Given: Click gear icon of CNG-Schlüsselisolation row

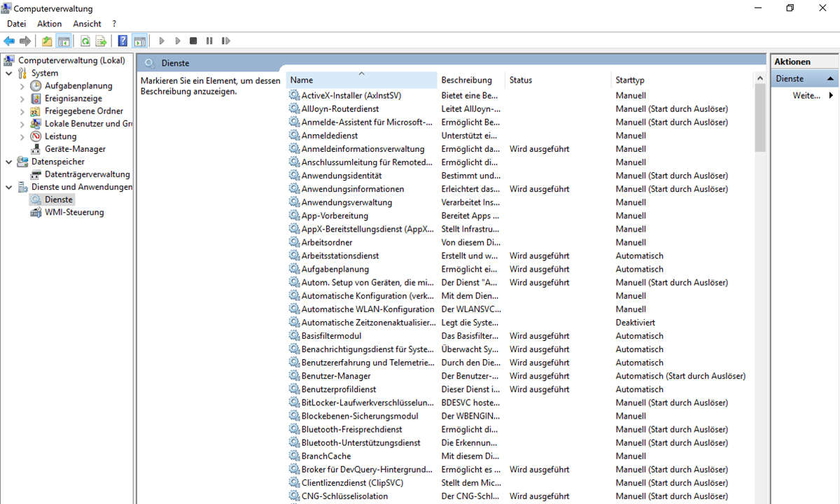Looking at the screenshot, I should [294, 496].
